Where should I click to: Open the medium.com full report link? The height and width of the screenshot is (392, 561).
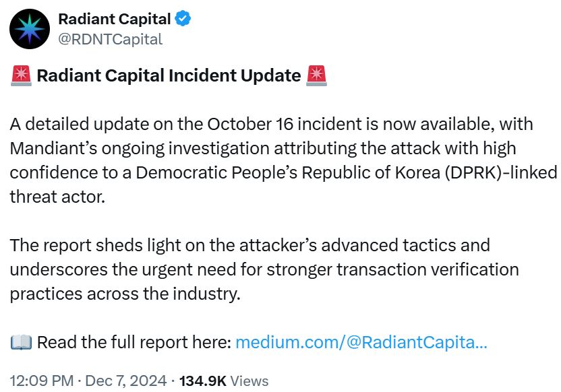tap(361, 342)
